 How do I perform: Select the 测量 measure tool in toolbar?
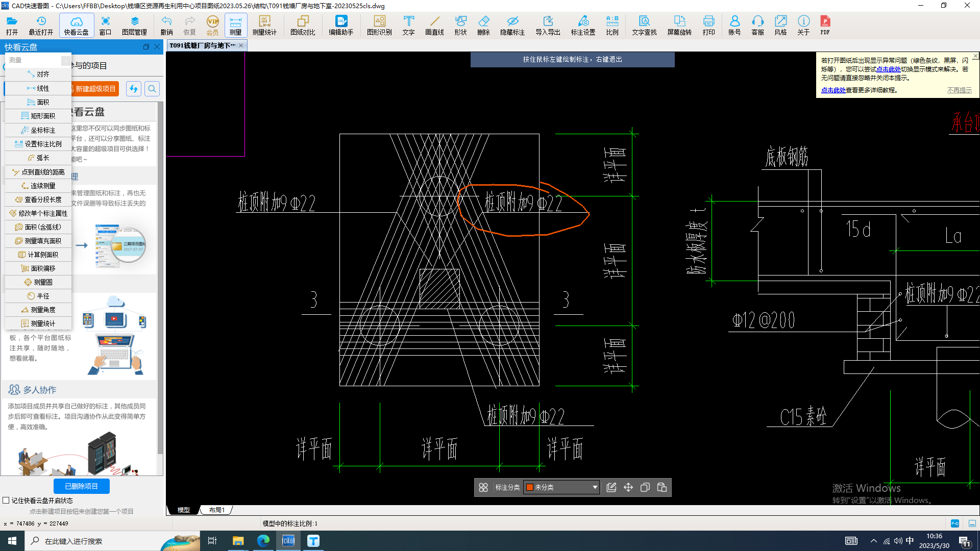pyautogui.click(x=235, y=25)
